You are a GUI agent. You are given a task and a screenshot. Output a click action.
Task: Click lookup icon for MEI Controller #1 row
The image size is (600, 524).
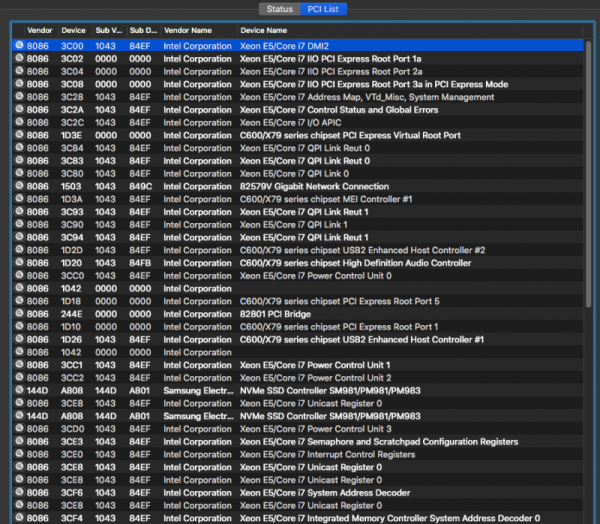click(x=19, y=199)
